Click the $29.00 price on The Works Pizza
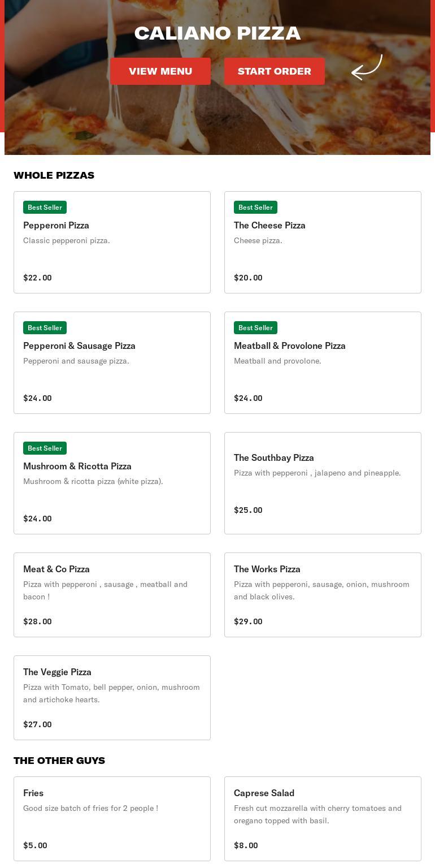Screen dimensions: 435x868 [x=248, y=621]
